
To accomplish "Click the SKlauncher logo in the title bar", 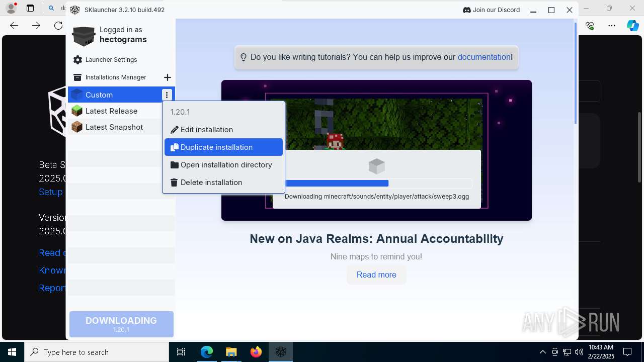I will [x=75, y=10].
